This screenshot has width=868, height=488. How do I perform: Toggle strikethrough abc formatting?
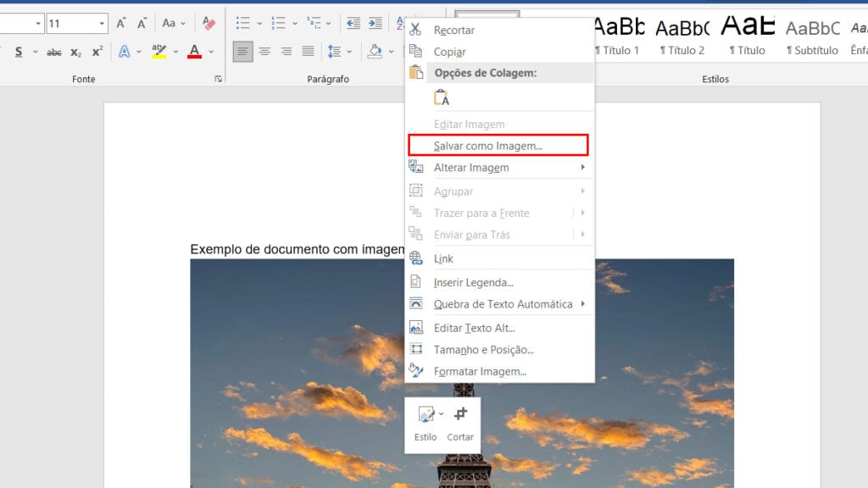pos(53,52)
